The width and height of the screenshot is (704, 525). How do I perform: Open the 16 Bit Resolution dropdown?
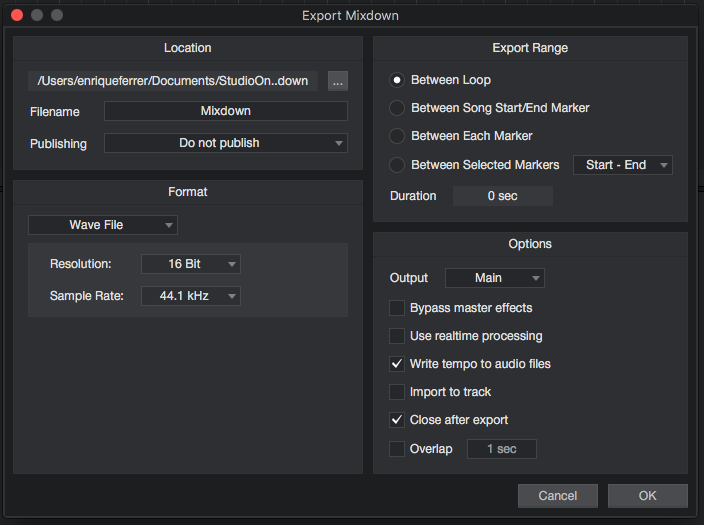(x=191, y=264)
